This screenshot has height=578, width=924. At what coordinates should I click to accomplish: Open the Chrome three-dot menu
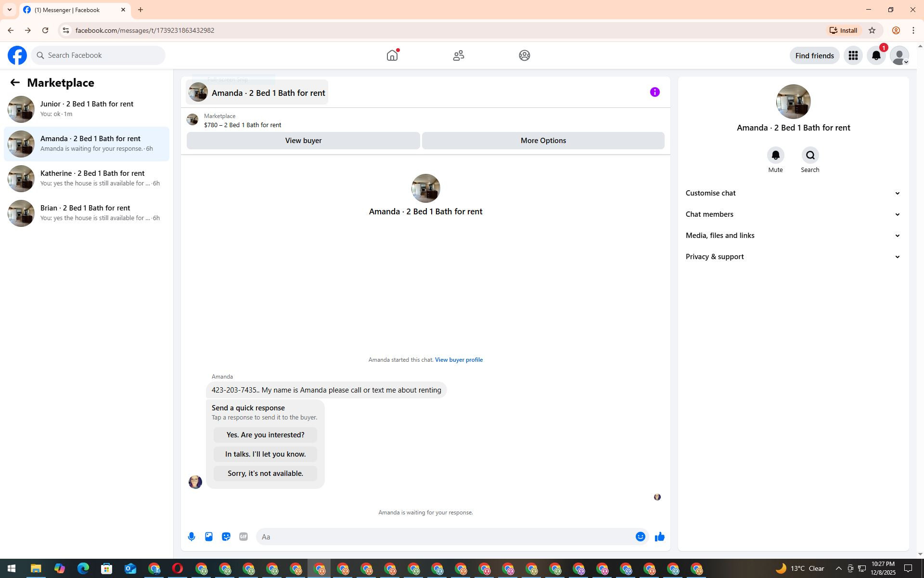point(913,30)
